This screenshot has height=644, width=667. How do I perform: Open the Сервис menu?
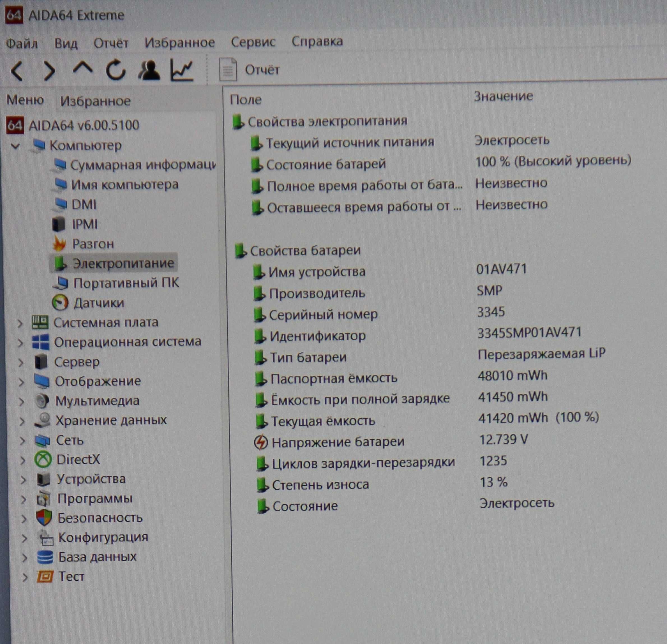click(253, 41)
